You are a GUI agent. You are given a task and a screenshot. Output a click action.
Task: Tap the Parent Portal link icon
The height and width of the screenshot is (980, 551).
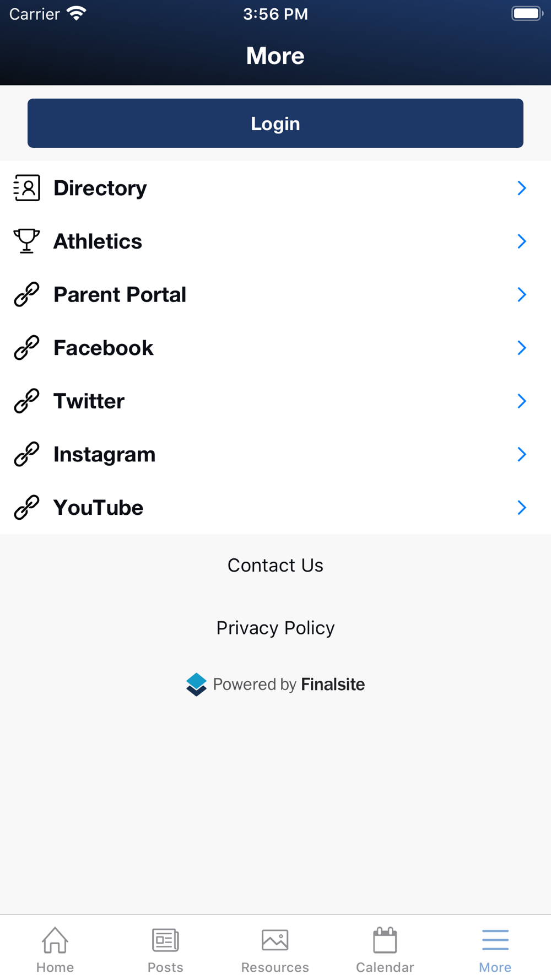click(x=26, y=294)
